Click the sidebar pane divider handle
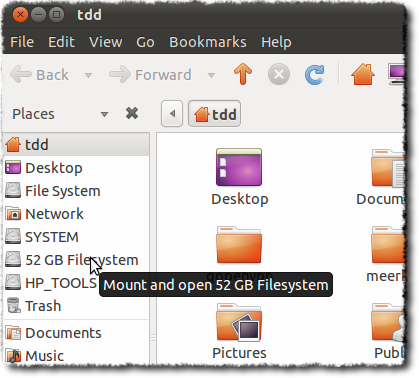419x378 pixels. (x=153, y=337)
